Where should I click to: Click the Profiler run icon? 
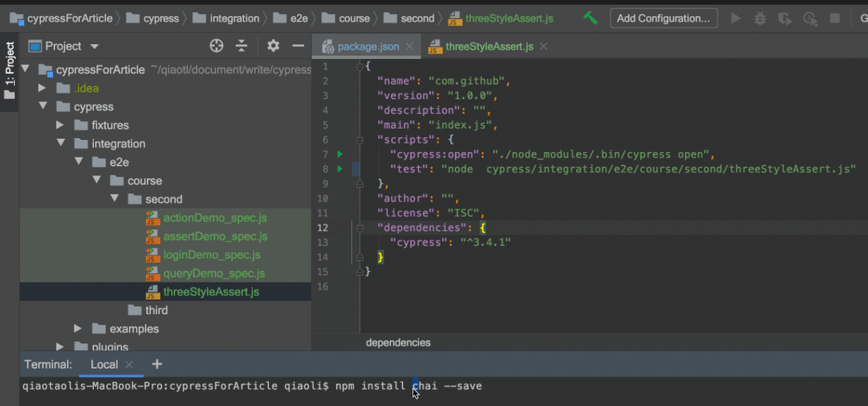810,18
